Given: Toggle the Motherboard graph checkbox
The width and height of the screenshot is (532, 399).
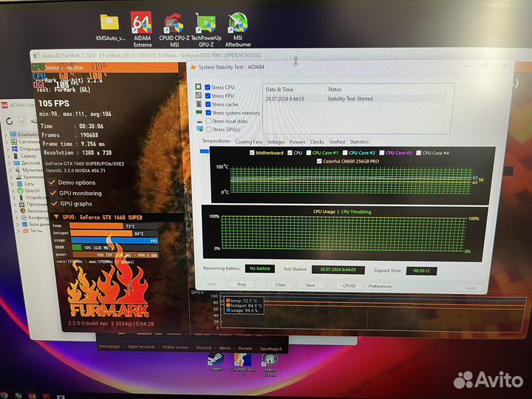Looking at the screenshot, I should (x=252, y=153).
